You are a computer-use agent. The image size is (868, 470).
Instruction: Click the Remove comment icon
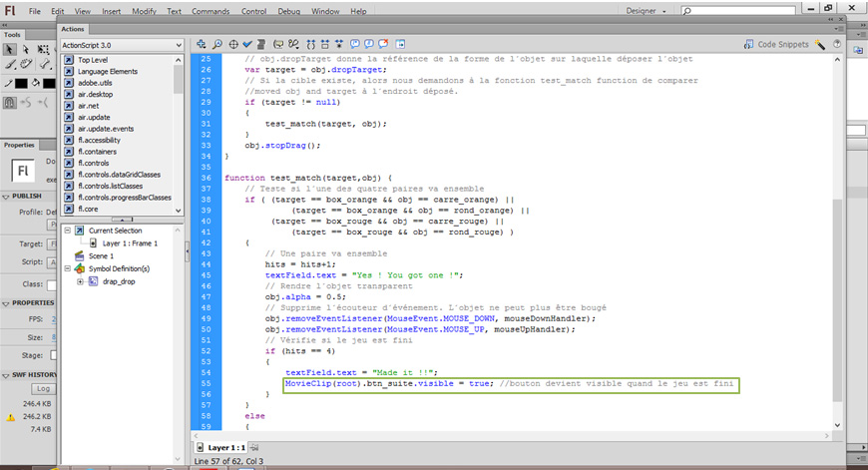point(383,45)
